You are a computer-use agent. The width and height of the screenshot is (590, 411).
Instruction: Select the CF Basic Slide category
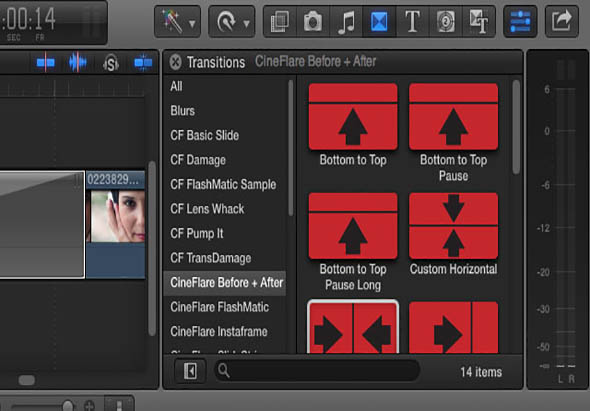click(225, 135)
